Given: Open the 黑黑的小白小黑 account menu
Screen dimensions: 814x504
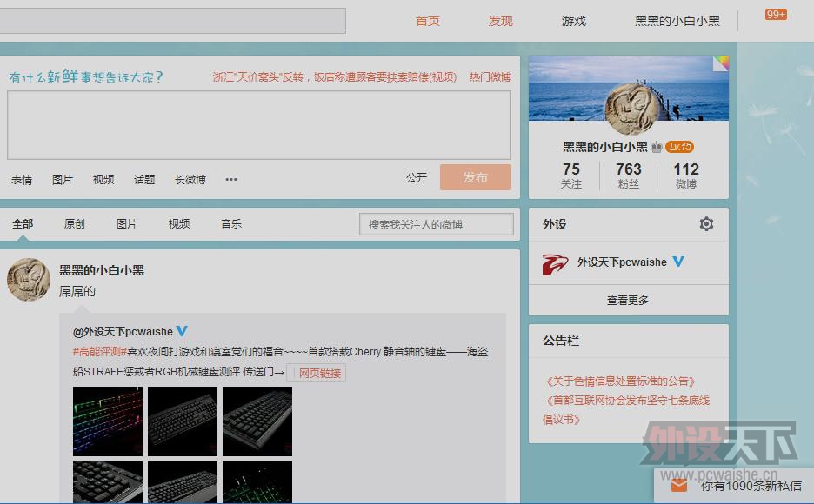Looking at the screenshot, I should [677, 21].
